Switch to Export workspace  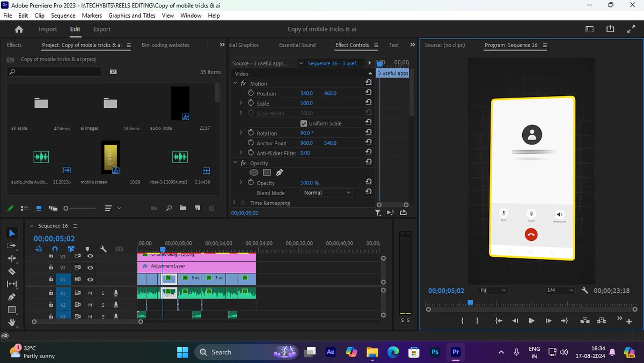pyautogui.click(x=102, y=29)
